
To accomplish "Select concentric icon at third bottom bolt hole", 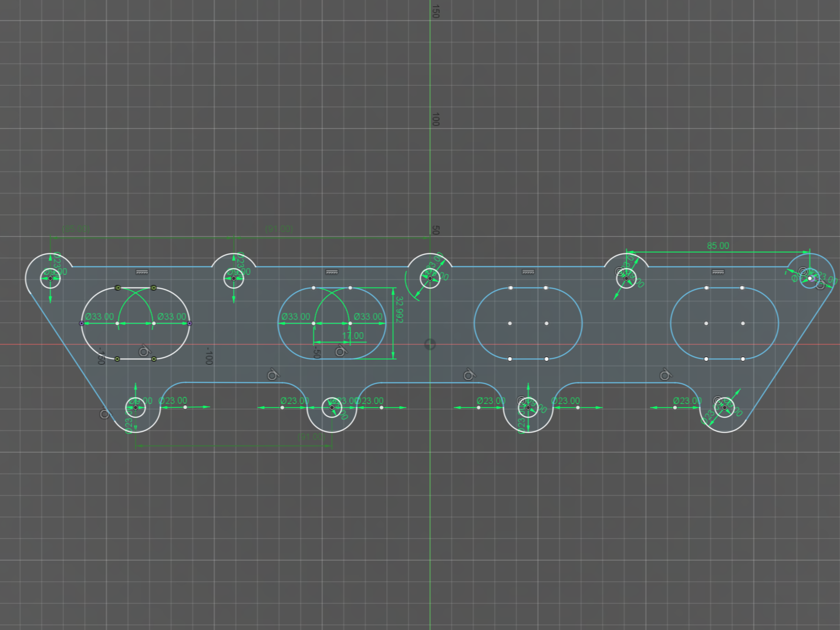I will click(521, 400).
